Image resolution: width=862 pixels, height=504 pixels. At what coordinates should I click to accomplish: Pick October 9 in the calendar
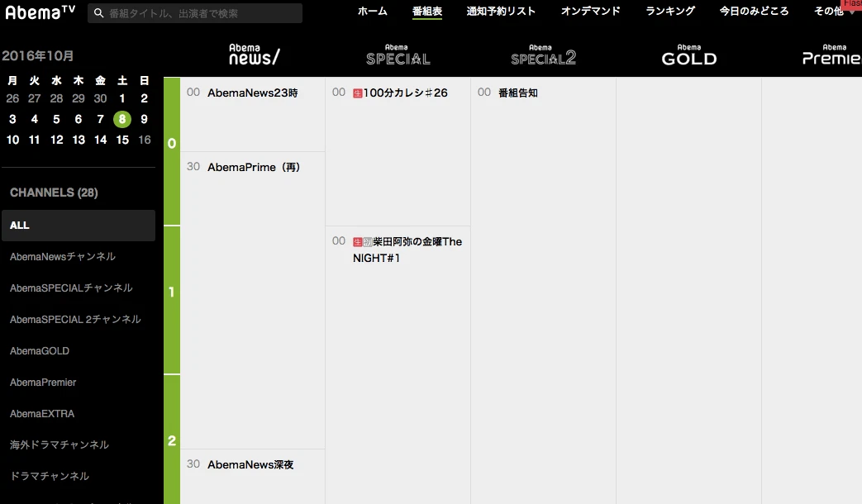tap(144, 119)
